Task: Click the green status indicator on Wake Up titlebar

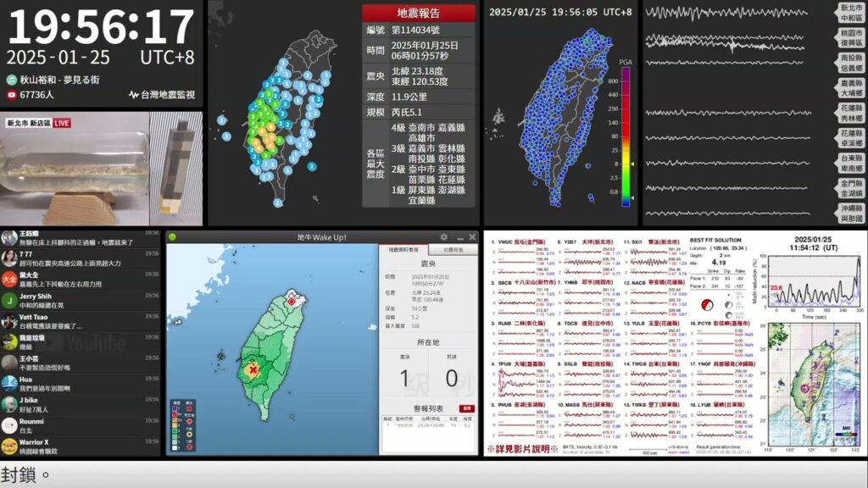Action: [x=173, y=236]
